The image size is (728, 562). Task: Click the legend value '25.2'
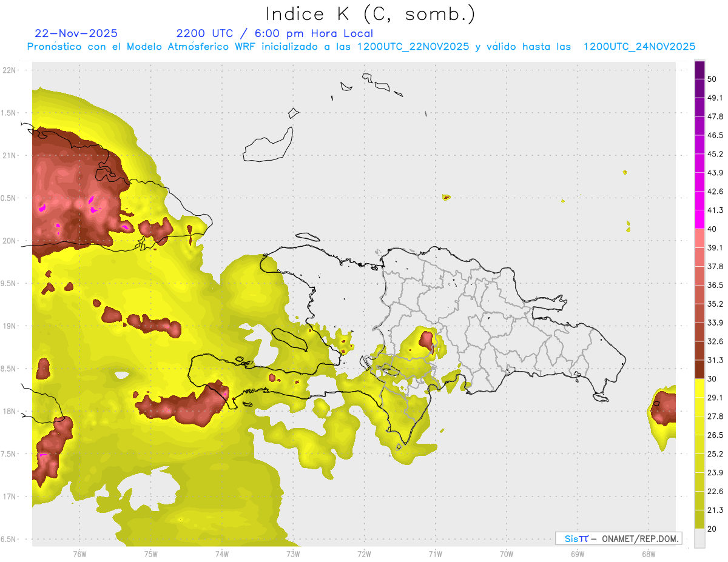tap(715, 453)
